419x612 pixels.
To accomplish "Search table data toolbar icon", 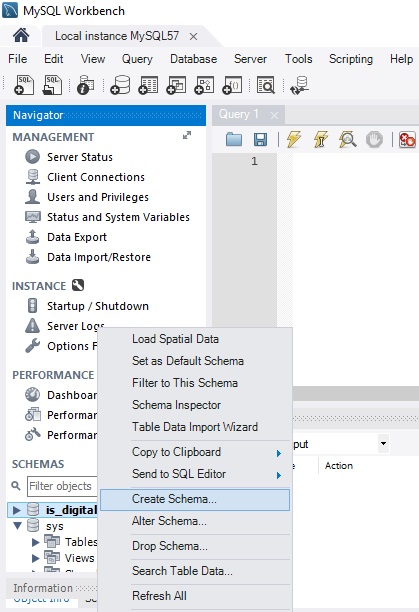I will click(266, 85).
